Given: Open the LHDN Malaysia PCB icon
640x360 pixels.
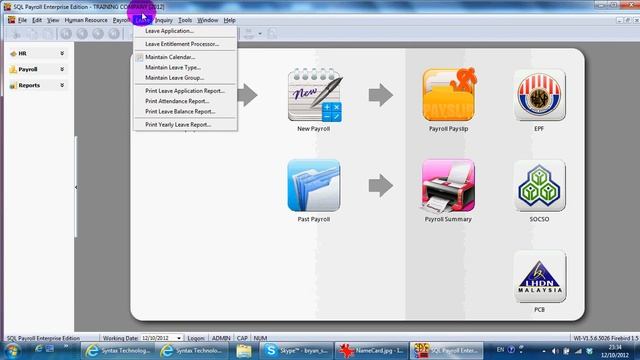Looking at the screenshot, I should point(539,276).
